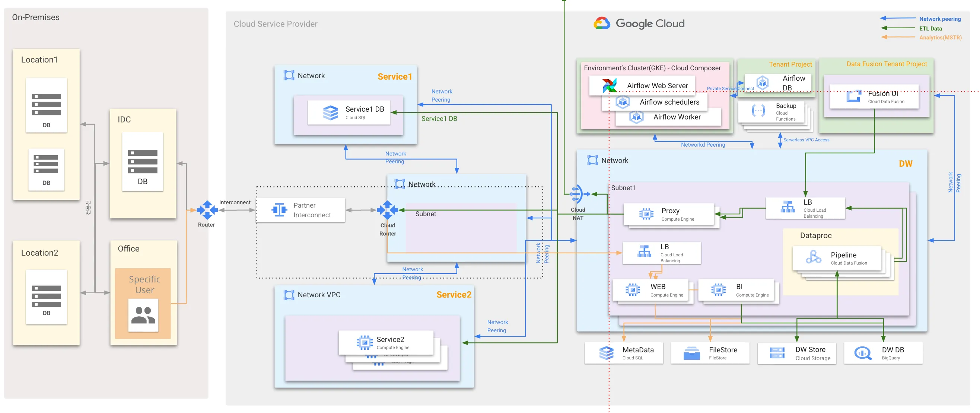Click the "On-Premises" heading
Viewport: 980px width, 413px height.
[x=36, y=17]
